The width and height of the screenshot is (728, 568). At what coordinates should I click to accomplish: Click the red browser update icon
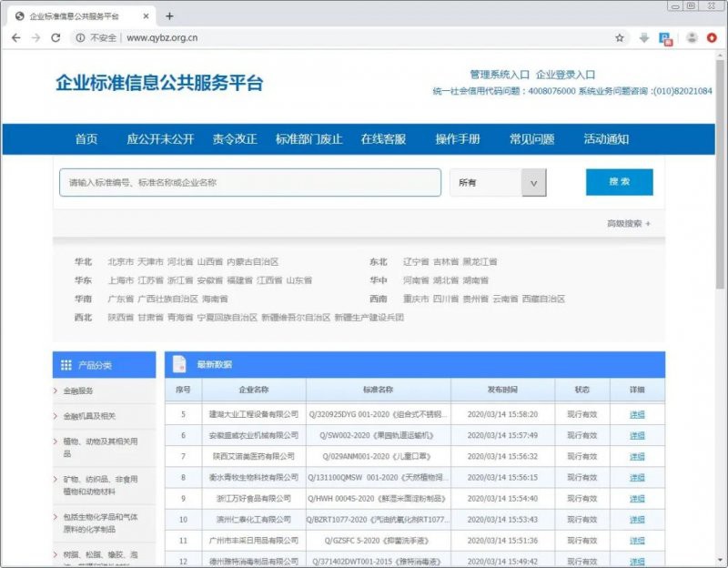click(712, 38)
